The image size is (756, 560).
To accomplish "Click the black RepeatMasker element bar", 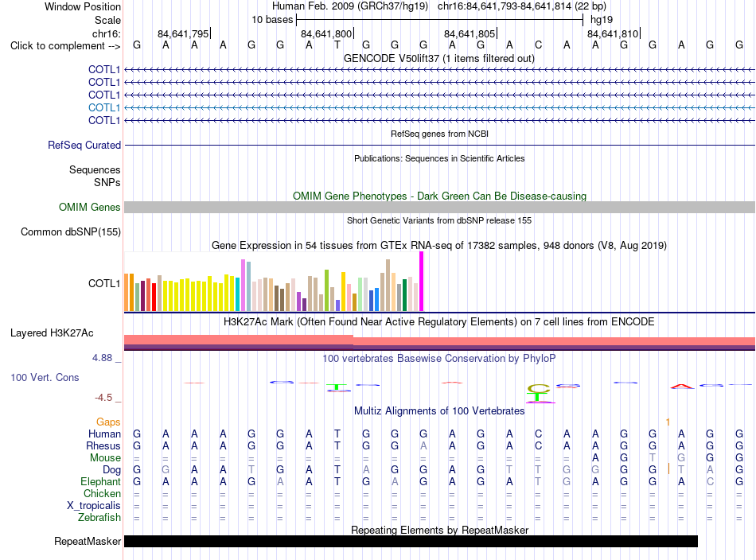I will [411, 541].
